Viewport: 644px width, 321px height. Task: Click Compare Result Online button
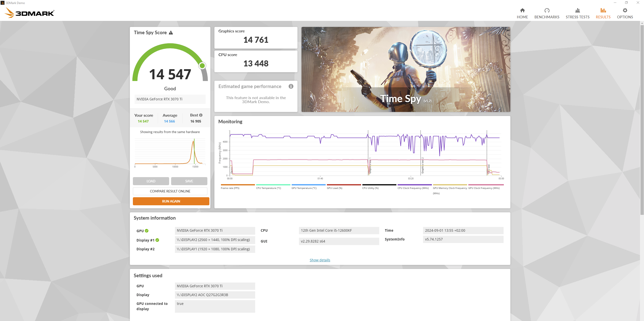point(170,191)
